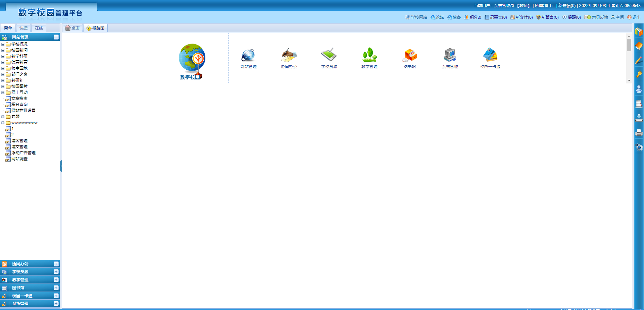Open the 校园一卡通 card icon
Viewport: 644px width, 310px height.
point(490,56)
